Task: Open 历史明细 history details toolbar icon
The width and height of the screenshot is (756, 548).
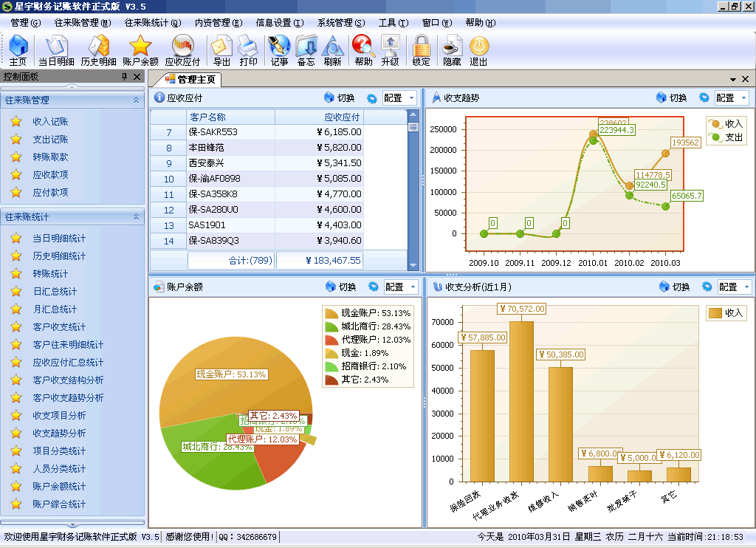Action: (98, 50)
